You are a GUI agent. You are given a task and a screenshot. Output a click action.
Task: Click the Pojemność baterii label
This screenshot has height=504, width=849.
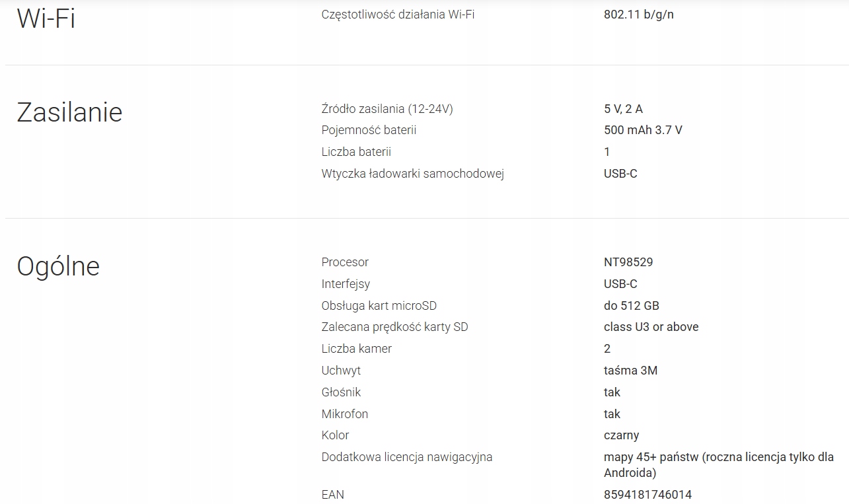coord(369,130)
